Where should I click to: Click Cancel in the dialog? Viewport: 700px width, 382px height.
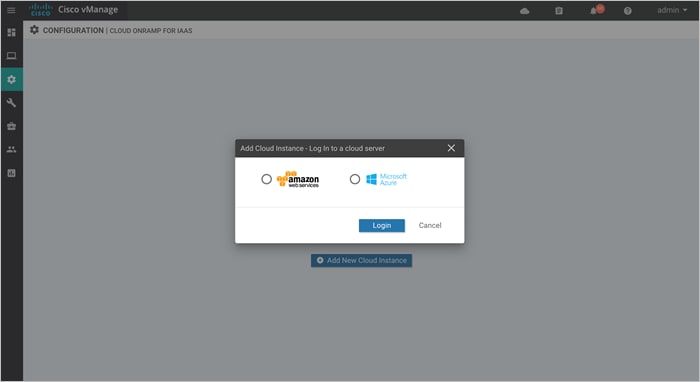tap(430, 225)
